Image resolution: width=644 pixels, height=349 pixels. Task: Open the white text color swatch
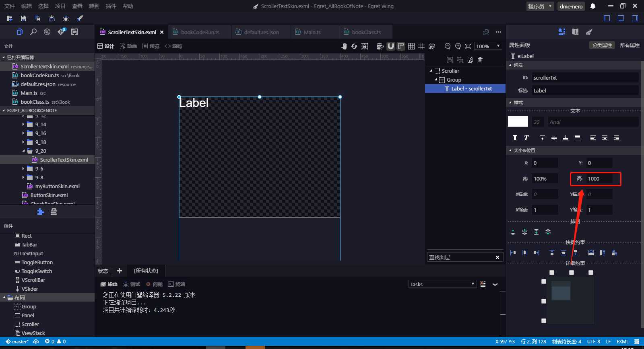point(518,121)
